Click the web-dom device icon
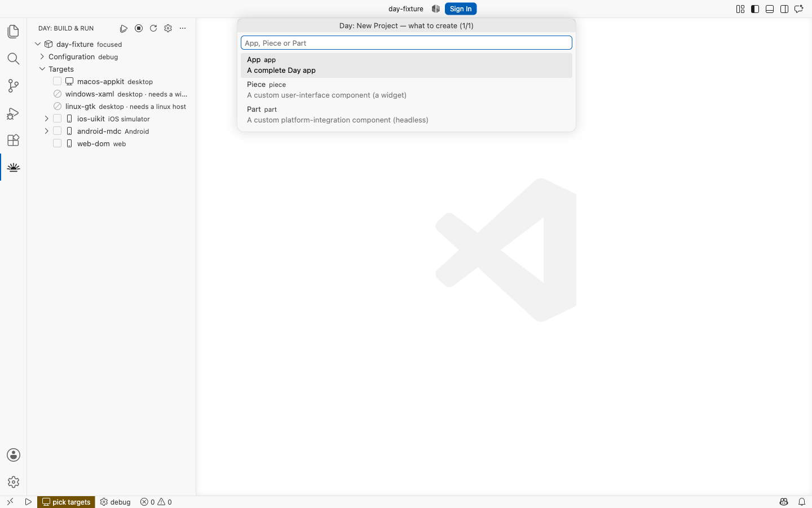 coord(69,143)
